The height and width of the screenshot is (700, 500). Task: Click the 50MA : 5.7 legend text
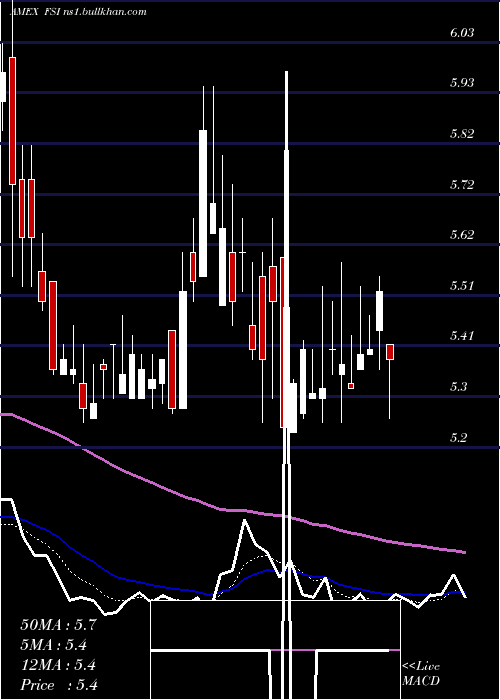click(58, 625)
